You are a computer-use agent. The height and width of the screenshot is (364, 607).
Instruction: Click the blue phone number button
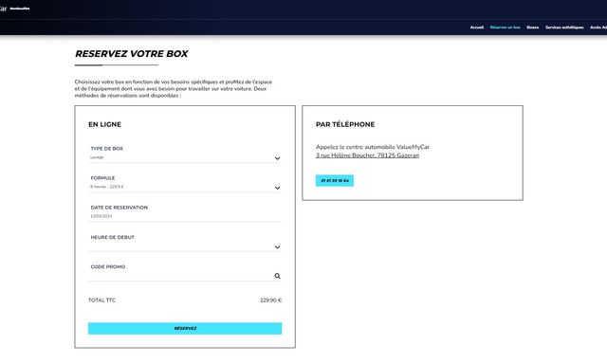pos(335,181)
